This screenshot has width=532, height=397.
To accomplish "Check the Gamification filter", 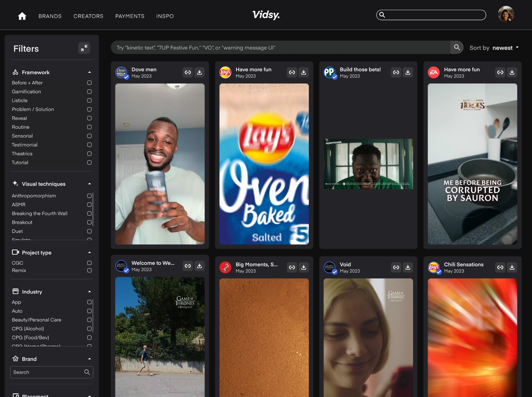I will pyautogui.click(x=89, y=91).
